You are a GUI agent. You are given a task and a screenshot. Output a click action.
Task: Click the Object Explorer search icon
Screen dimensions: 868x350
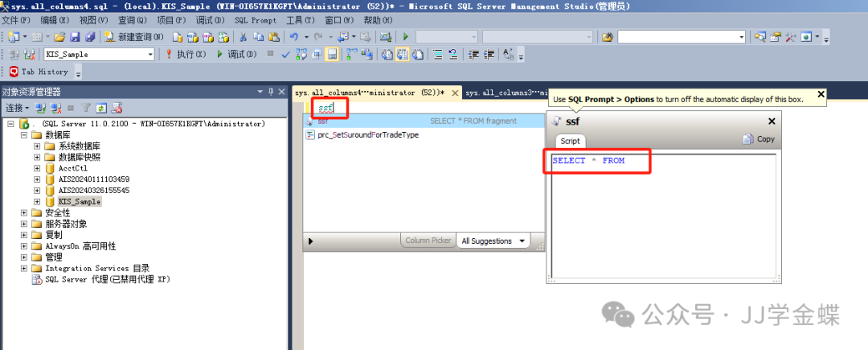[x=760, y=37]
